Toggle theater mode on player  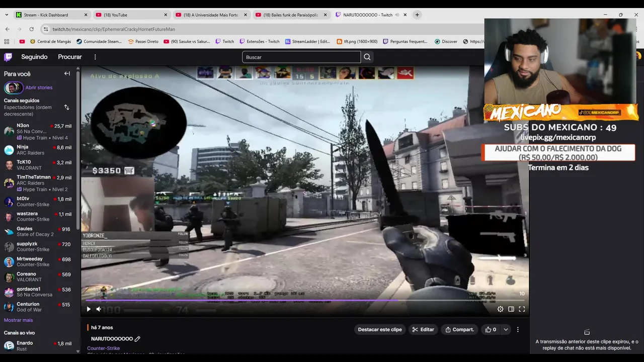(511, 309)
